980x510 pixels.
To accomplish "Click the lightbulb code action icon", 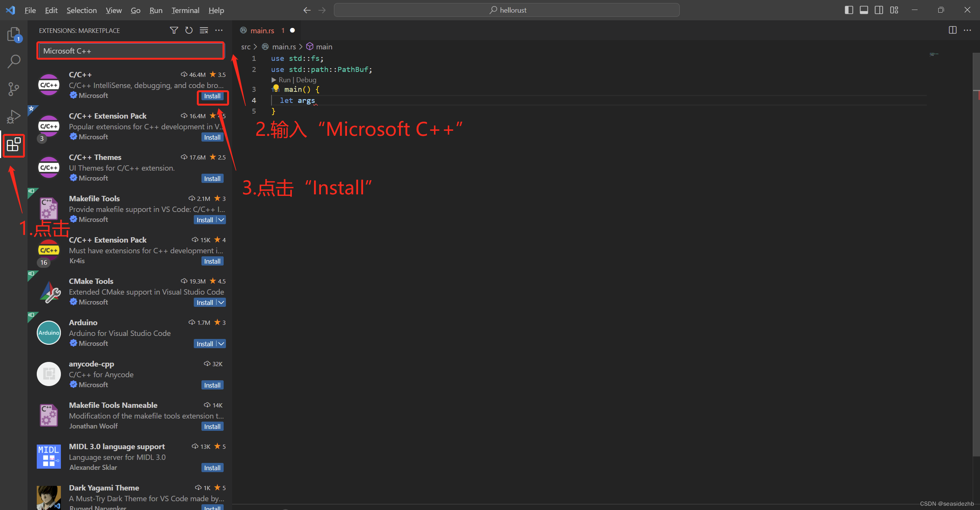I will click(276, 88).
